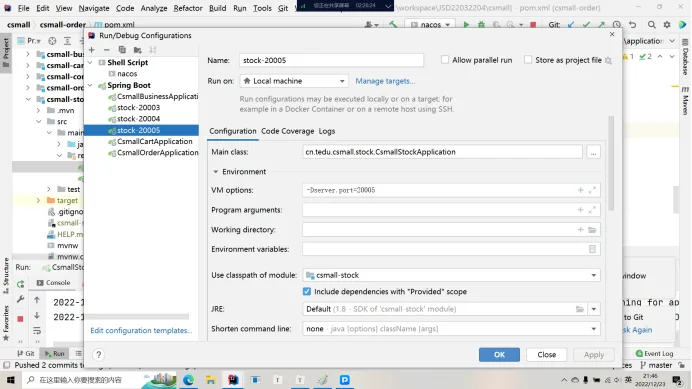Image resolution: width=692 pixels, height=389 pixels.
Task: Toggle Allow parallel run checkbox
Action: point(445,60)
